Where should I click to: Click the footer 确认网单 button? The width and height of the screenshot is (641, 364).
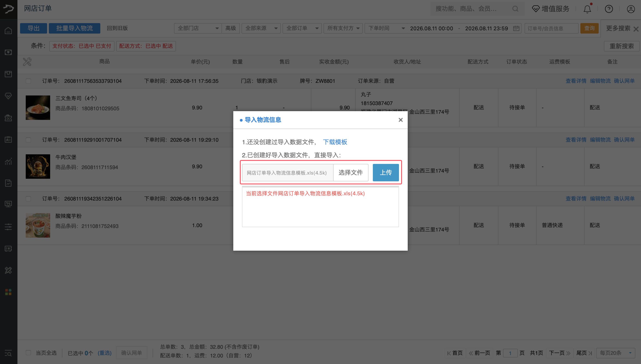(131, 353)
